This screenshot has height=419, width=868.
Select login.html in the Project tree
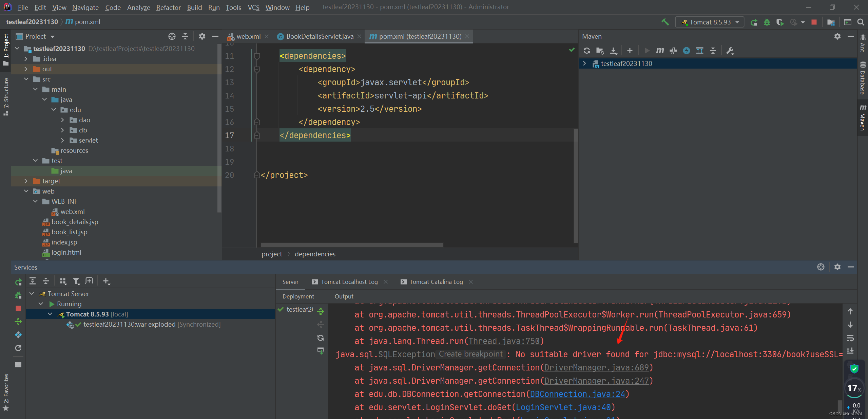[66, 252]
